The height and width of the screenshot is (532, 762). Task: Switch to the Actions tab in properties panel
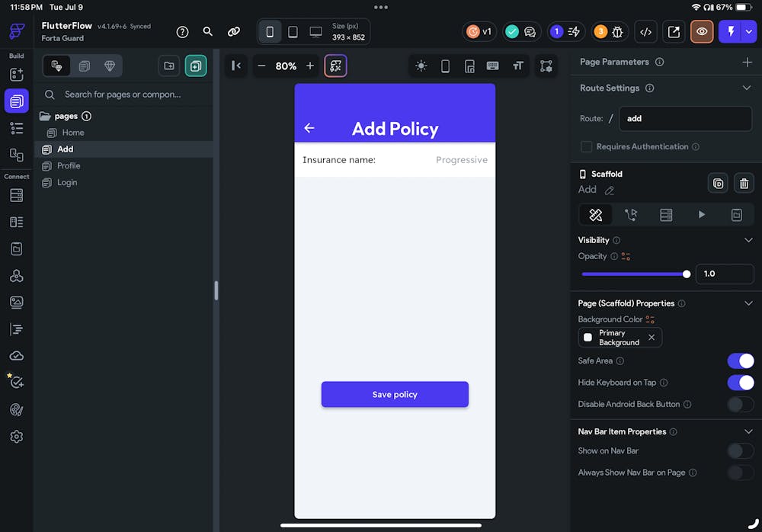tap(630, 215)
